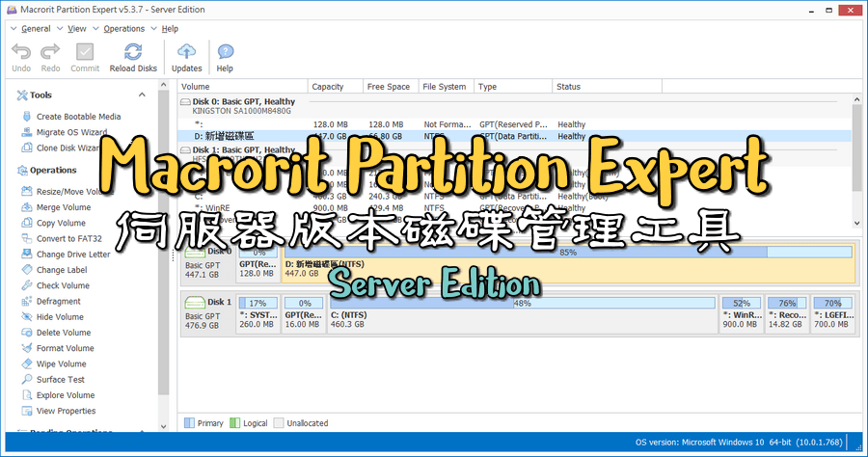Choose Resize/Move Volume operation
This screenshot has width=868, height=457.
[67, 192]
